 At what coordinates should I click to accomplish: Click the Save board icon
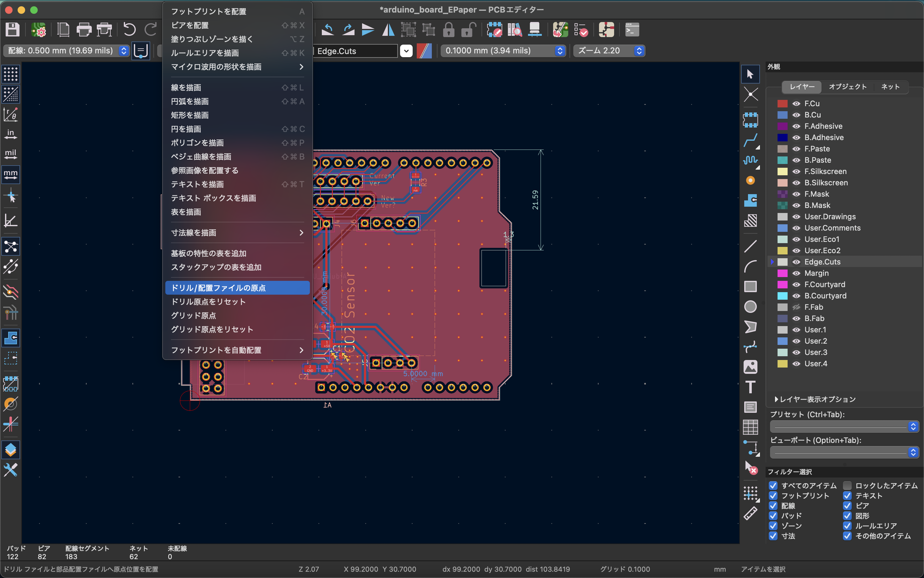coord(12,30)
